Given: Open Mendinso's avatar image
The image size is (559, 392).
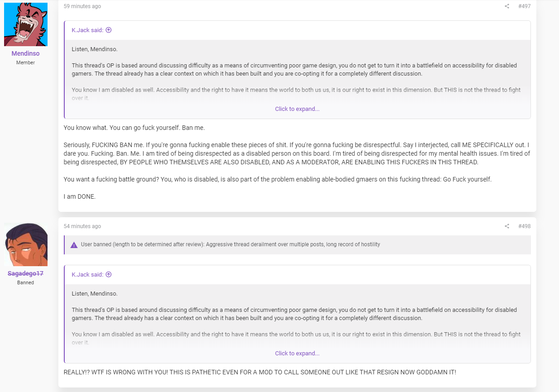Looking at the screenshot, I should pos(26,24).
